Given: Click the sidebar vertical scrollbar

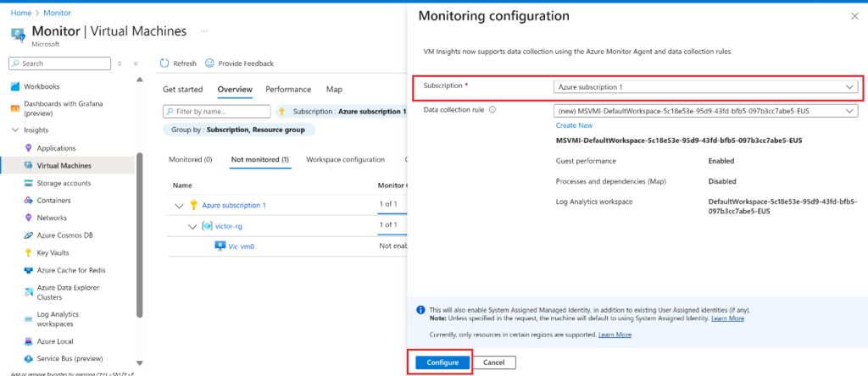Looking at the screenshot, I should [140, 235].
